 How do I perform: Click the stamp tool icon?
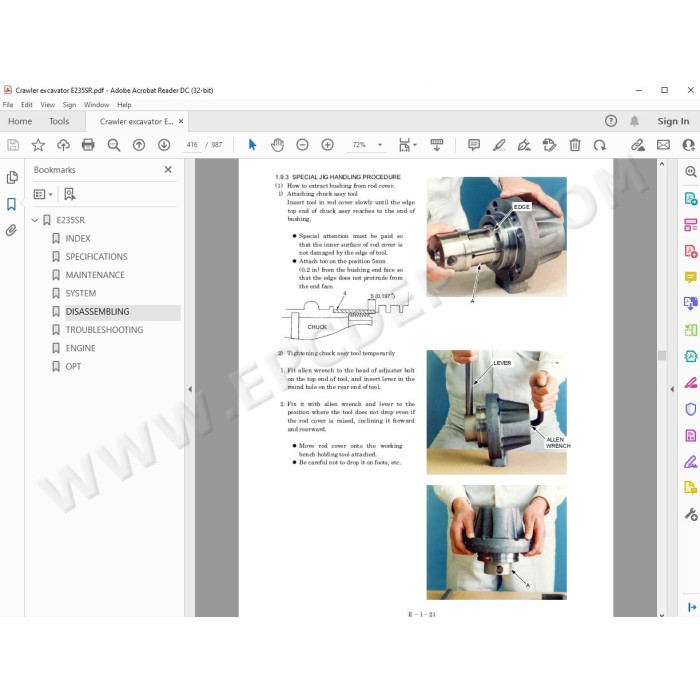tap(549, 145)
